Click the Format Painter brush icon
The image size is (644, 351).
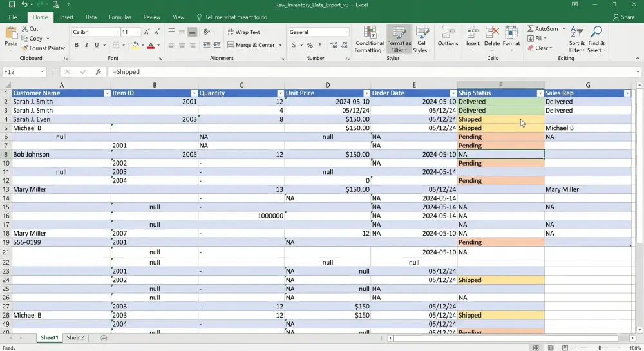(x=25, y=48)
